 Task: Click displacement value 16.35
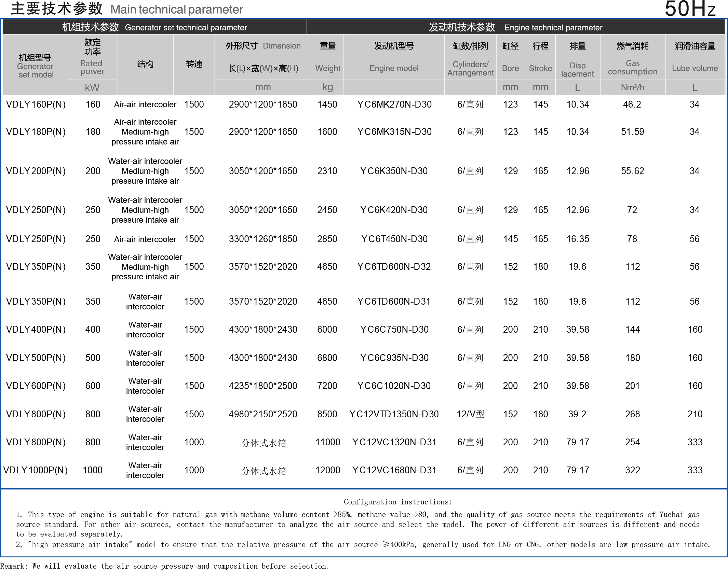578,239
